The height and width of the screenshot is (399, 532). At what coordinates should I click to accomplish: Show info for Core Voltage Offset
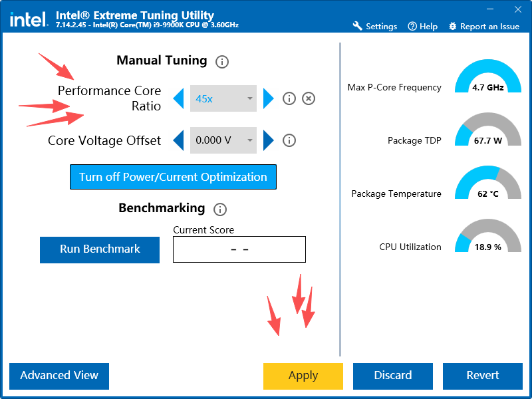pyautogui.click(x=289, y=140)
